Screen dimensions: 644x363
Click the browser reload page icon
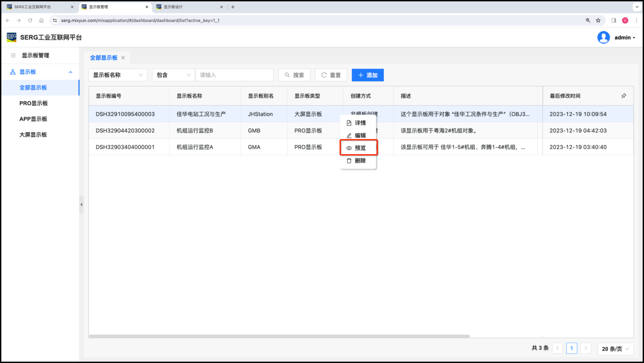[x=30, y=20]
